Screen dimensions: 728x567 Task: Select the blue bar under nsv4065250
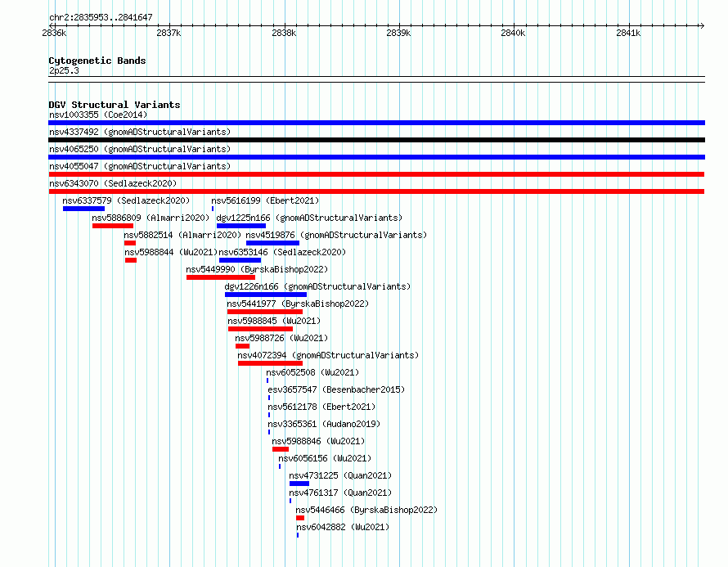click(x=376, y=157)
